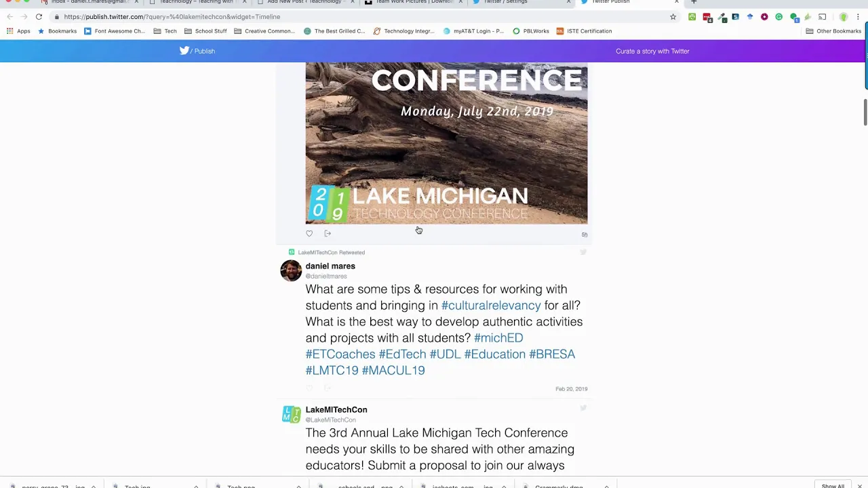Image resolution: width=868 pixels, height=488 pixels.
Task: Like the conference image tweet with the heart icon
Action: 309,234
